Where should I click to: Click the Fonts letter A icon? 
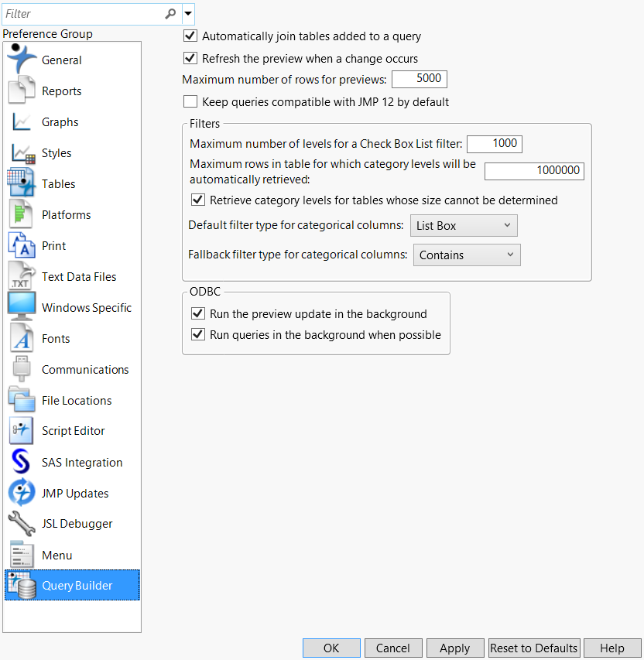point(22,338)
